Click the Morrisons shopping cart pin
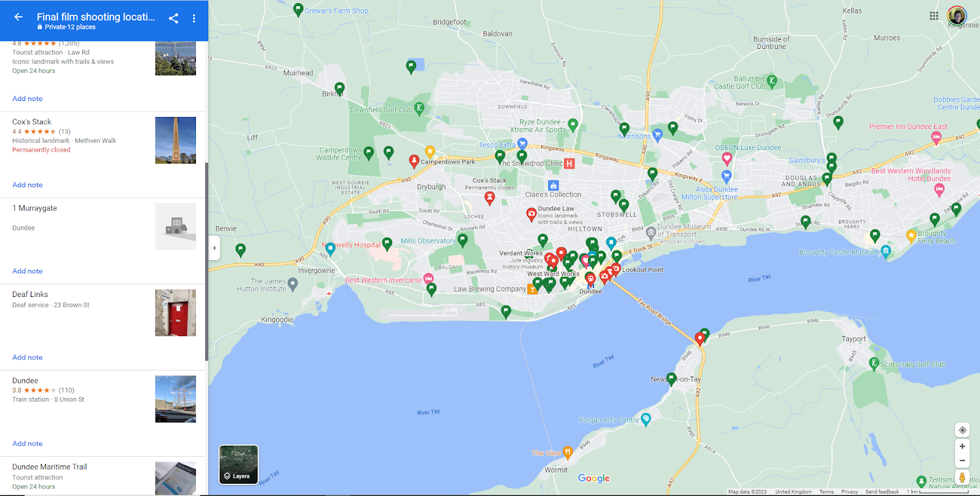The height and width of the screenshot is (496, 980). point(657,135)
